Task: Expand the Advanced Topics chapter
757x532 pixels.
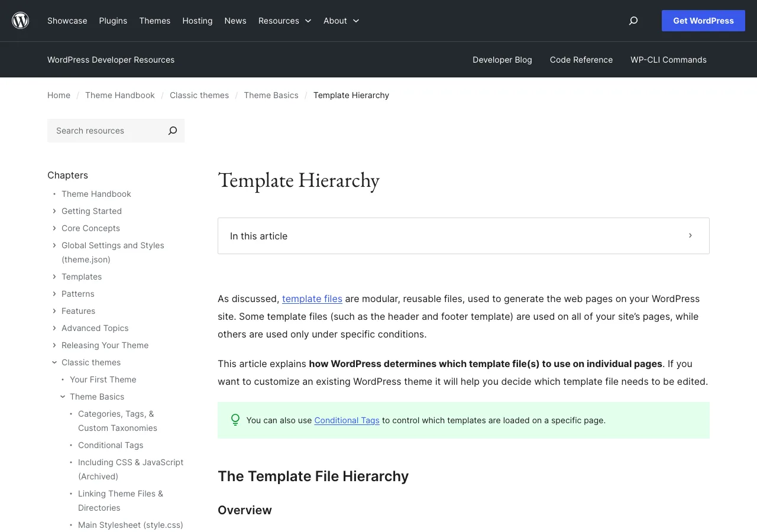Action: (54, 328)
